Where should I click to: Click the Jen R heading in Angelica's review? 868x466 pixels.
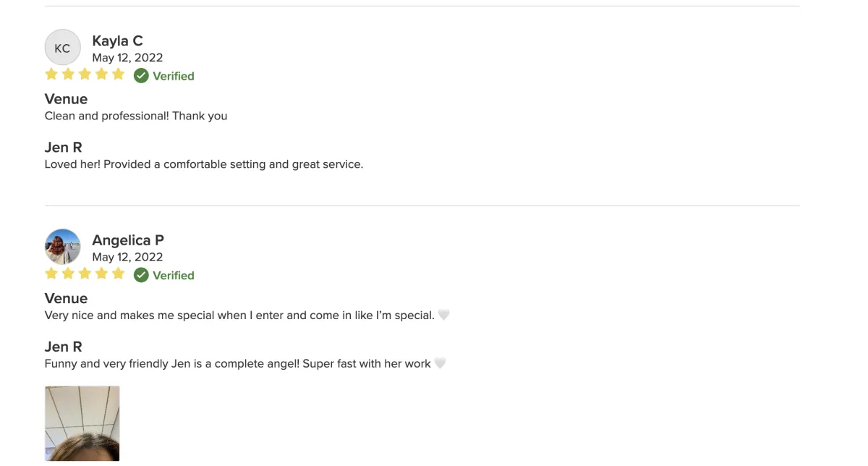coord(63,347)
